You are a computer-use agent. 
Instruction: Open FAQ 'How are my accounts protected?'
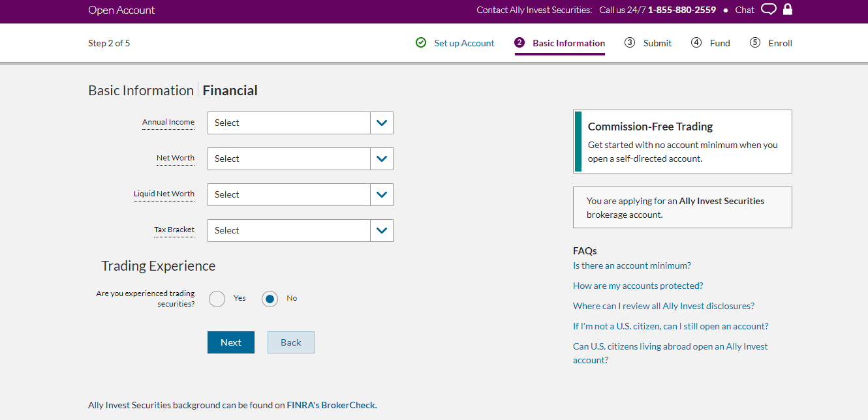point(638,286)
